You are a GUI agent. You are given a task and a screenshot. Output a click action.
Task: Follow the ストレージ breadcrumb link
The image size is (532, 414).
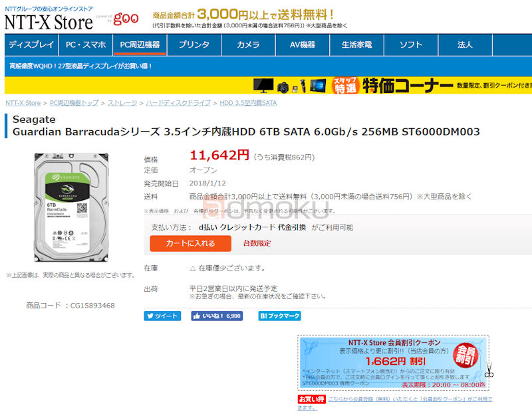(122, 103)
